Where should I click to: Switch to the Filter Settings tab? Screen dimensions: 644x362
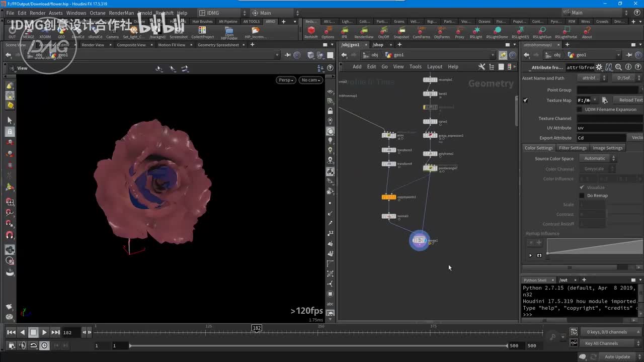(573, 148)
